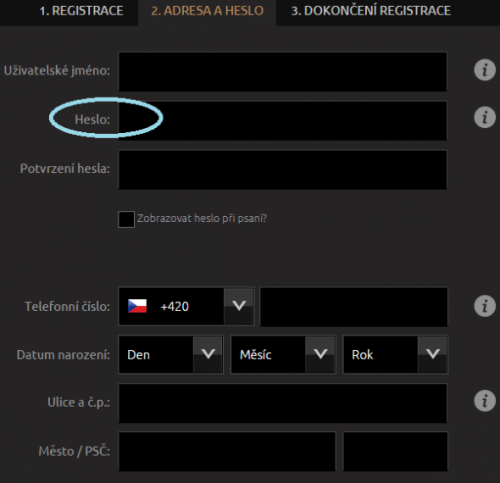Viewport: 500px width, 483px height.
Task: Click the PSČ postal code field
Action: 395,451
